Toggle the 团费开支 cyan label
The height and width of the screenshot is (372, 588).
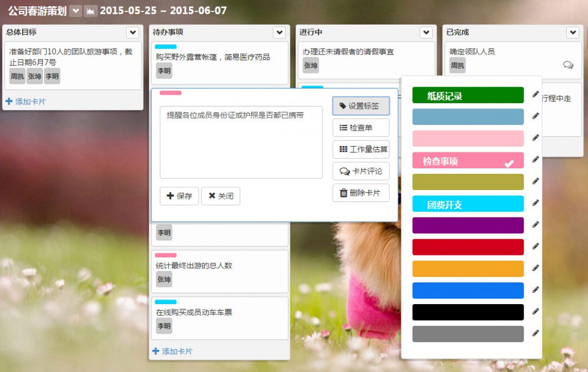(x=468, y=204)
